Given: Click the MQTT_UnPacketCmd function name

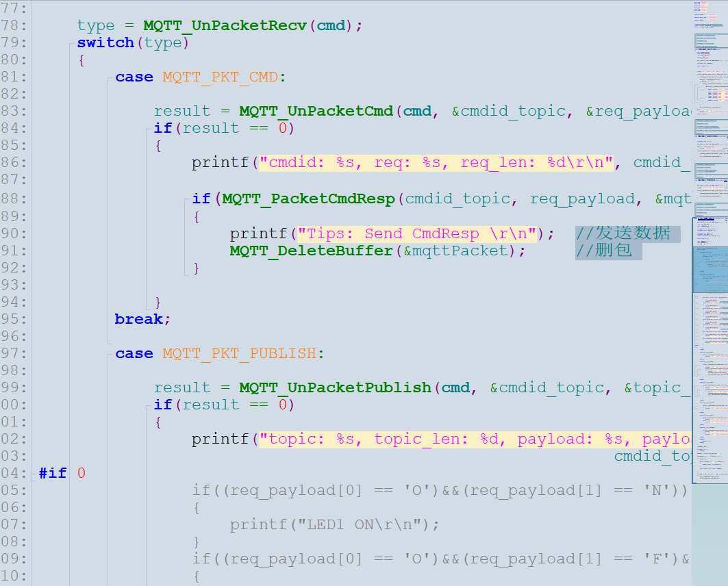Looking at the screenshot, I should coord(316,112).
